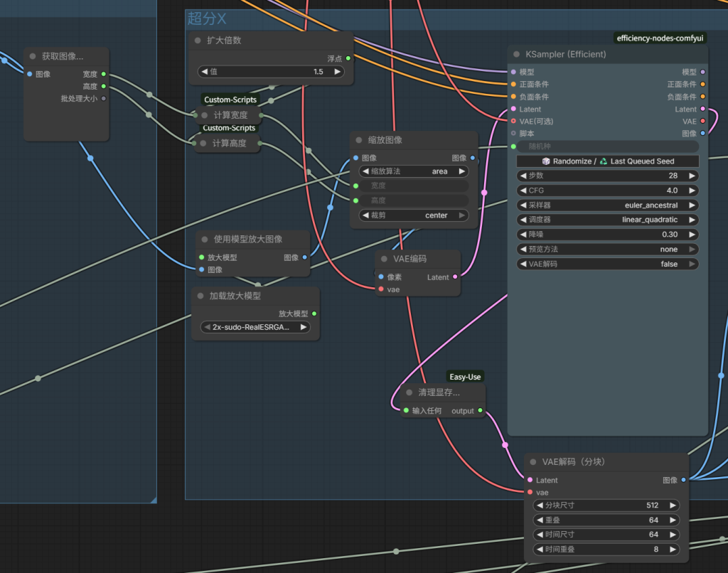Image resolution: width=728 pixels, height=573 pixels.
Task: Click the 脚本 input socket on KSampler
Action: [x=513, y=134]
